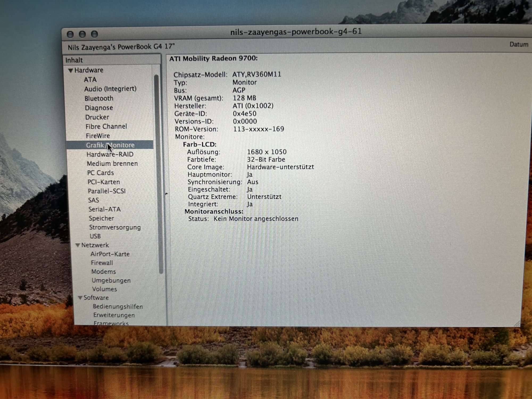Click the Inhalt column header
This screenshot has width=532, height=399.
point(112,60)
